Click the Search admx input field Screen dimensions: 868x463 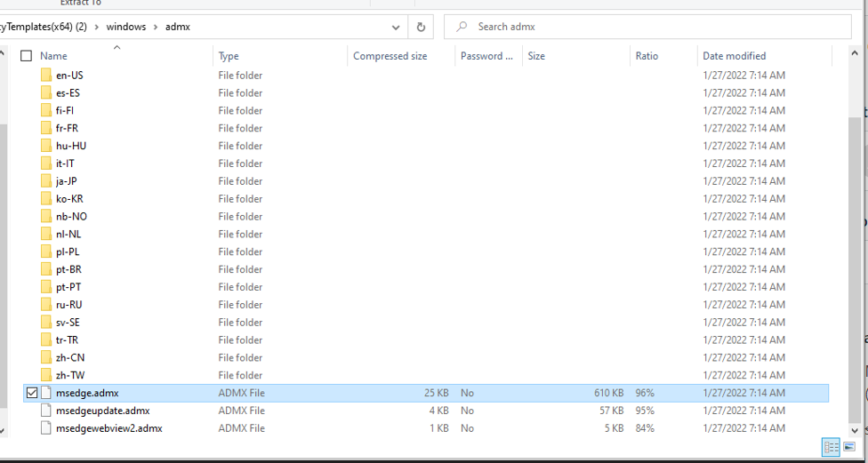click(x=647, y=27)
